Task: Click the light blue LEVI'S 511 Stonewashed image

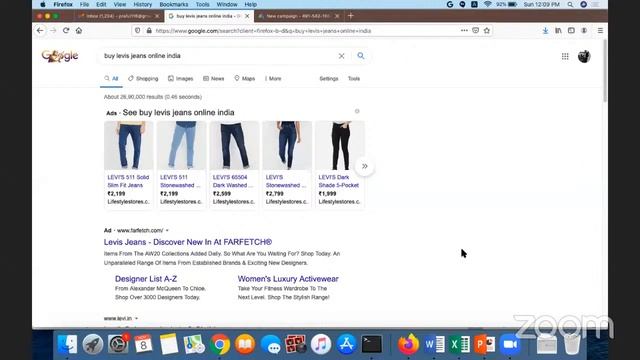Action: point(181,145)
